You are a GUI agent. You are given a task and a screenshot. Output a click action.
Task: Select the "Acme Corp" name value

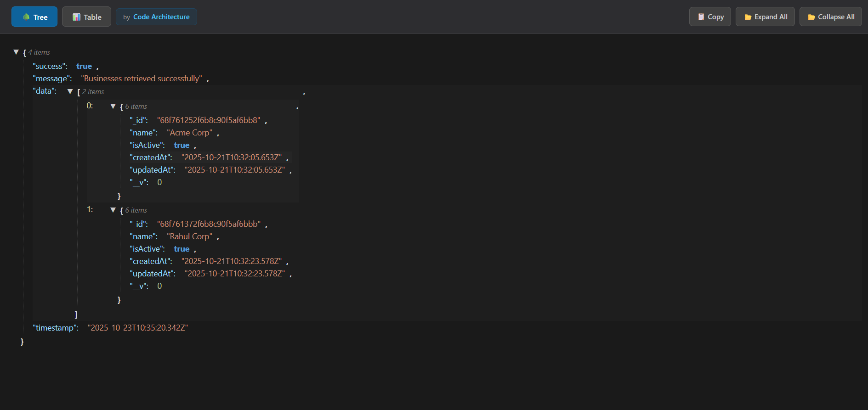189,132
